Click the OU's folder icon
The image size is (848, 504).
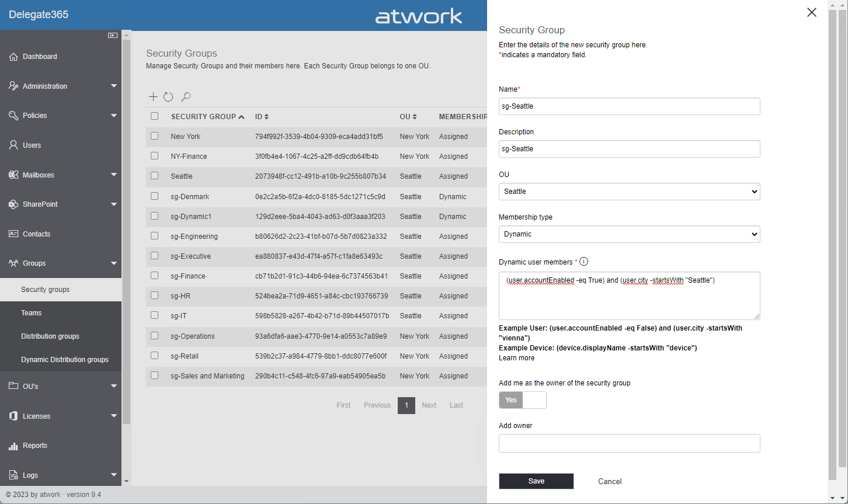click(x=13, y=386)
